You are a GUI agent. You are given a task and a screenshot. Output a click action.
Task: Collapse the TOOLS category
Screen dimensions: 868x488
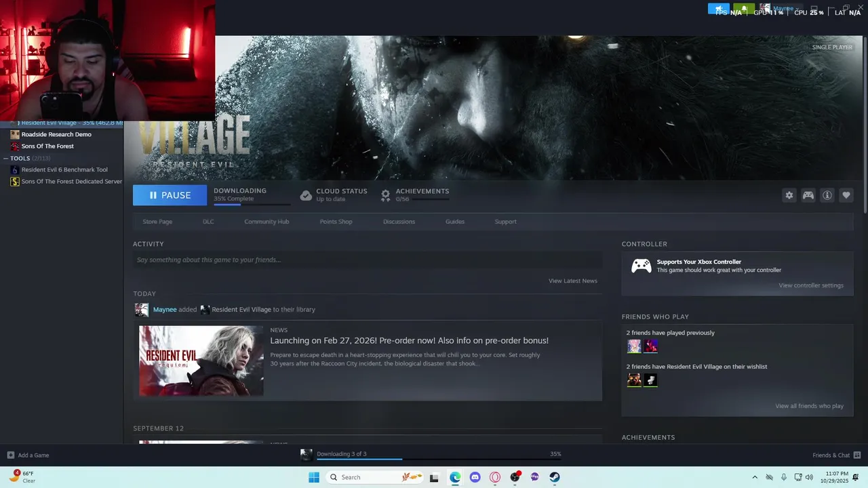(5, 159)
